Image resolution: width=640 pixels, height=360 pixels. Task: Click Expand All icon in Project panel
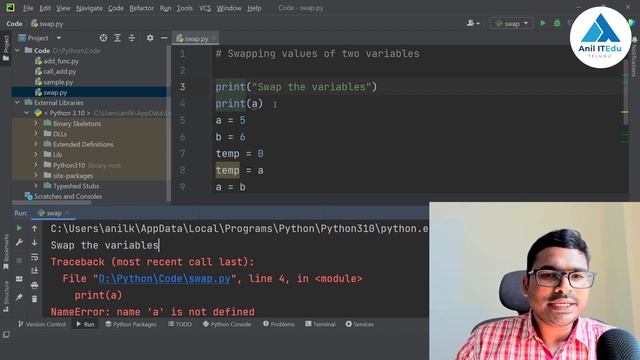pyautogui.click(x=118, y=38)
